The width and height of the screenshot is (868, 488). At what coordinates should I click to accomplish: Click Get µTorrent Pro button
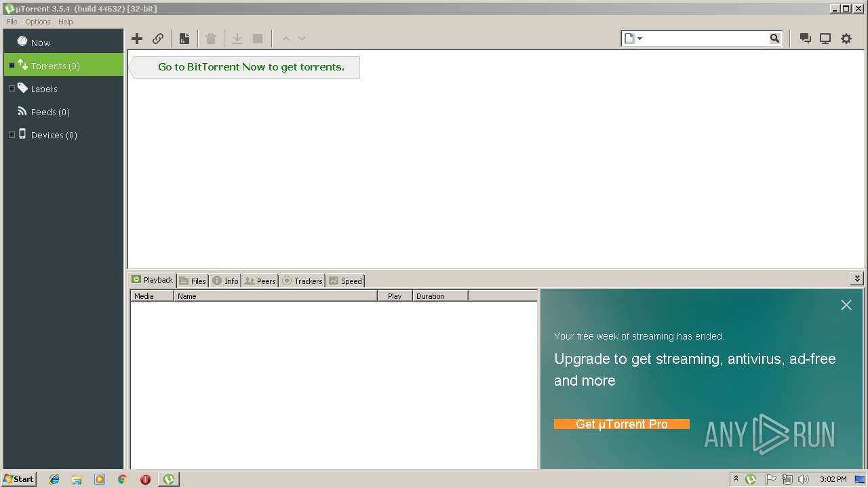click(x=622, y=424)
